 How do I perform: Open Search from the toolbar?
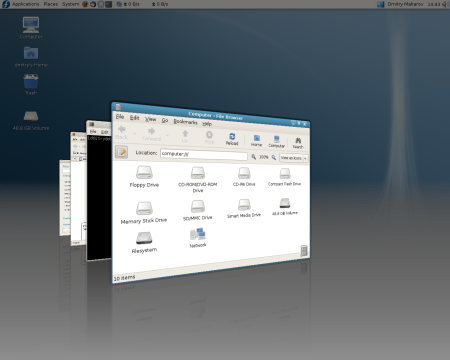coord(298,143)
